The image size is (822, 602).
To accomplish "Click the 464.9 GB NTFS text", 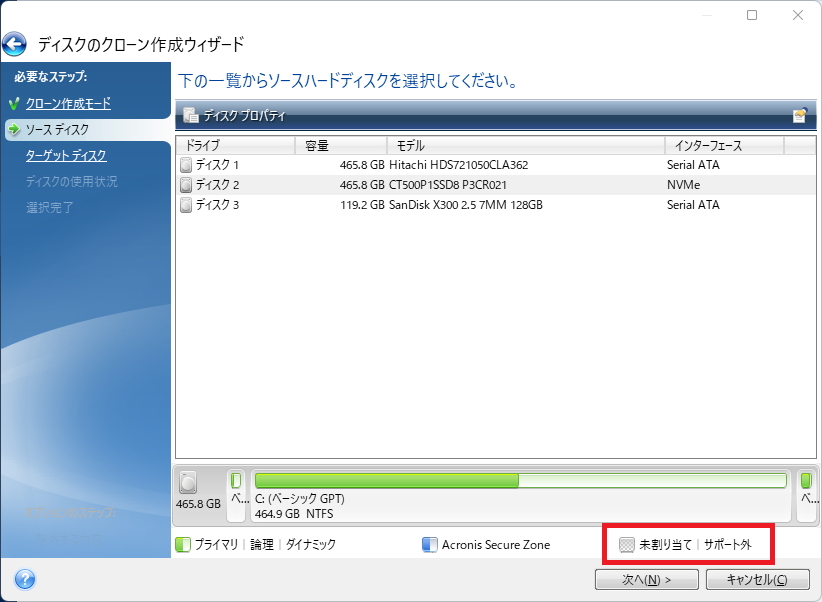I will pyautogui.click(x=294, y=514).
